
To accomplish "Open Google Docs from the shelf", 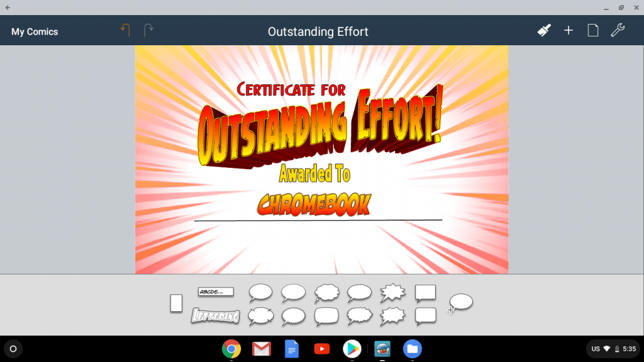I will tap(292, 349).
